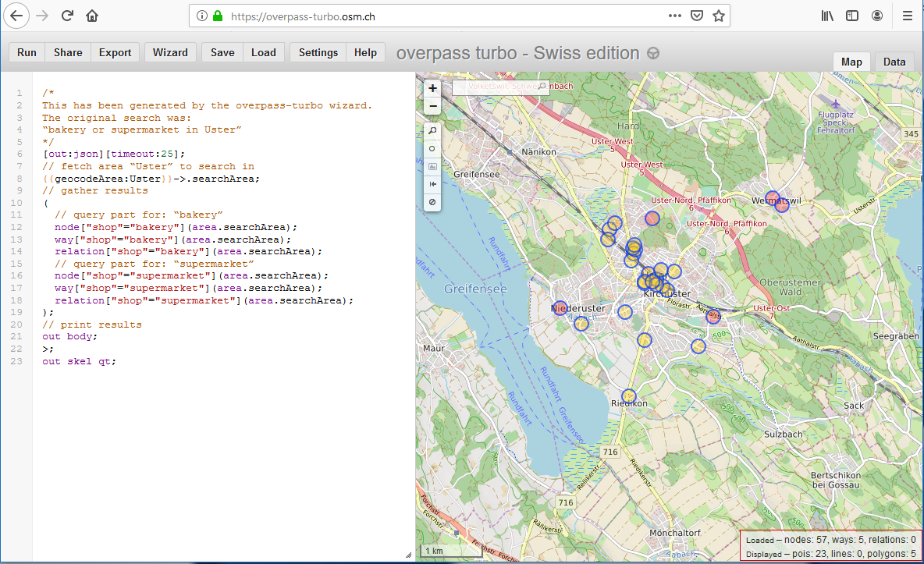Open the query Wizard
Viewport: 924px width, 564px height.
click(170, 52)
